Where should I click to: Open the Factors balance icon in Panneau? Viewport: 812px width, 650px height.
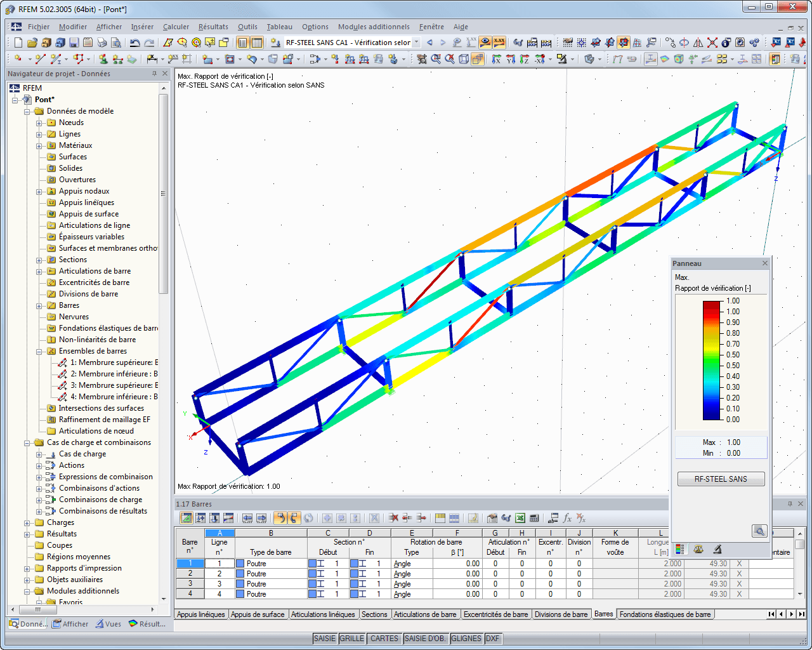pos(698,550)
